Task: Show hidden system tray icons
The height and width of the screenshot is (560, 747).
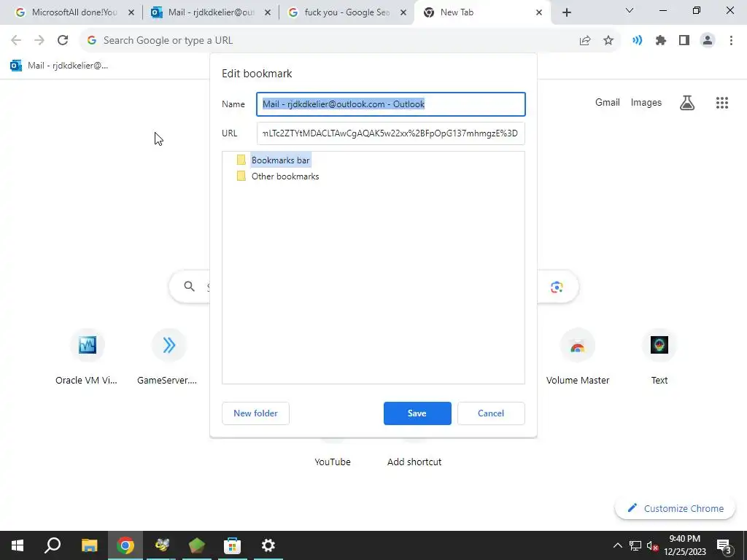Action: 617,545
